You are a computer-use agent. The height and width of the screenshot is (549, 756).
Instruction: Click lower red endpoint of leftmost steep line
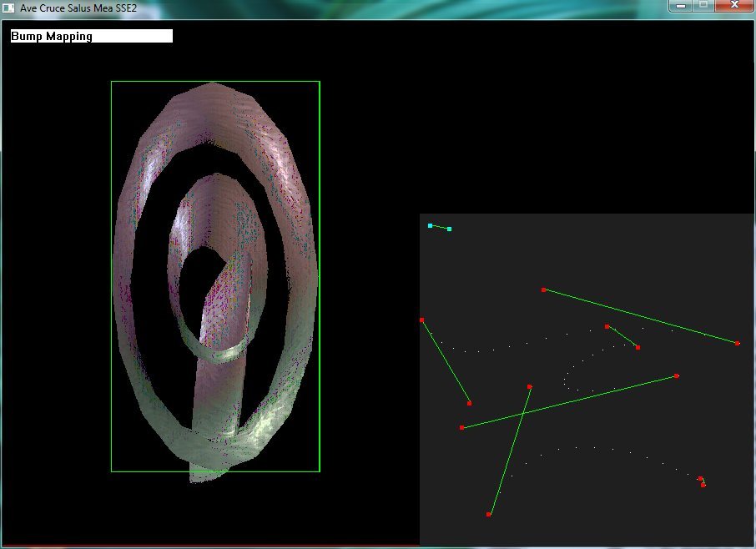[x=469, y=403]
